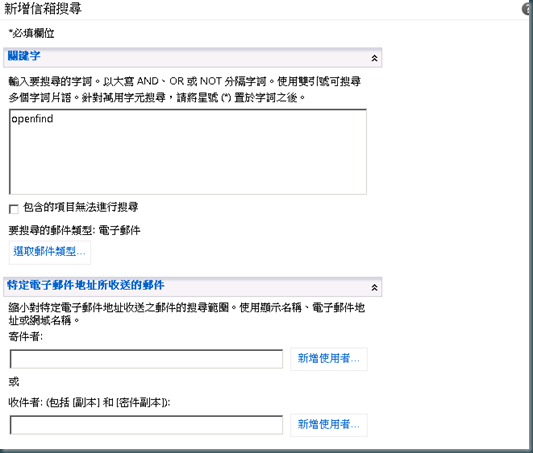Click the 寄件者: label
Image resolution: width=533 pixels, height=453 pixels.
pyautogui.click(x=26, y=337)
